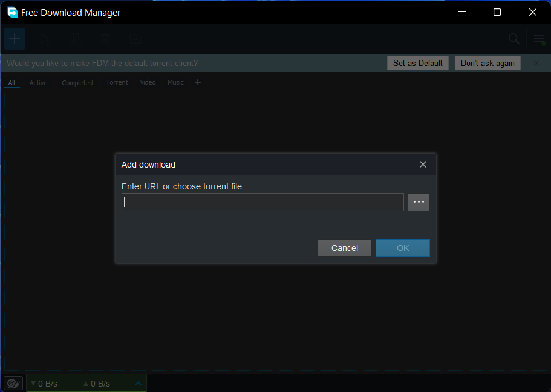Click the download speed 0 B/s indicator
551x392 pixels.
click(44, 384)
